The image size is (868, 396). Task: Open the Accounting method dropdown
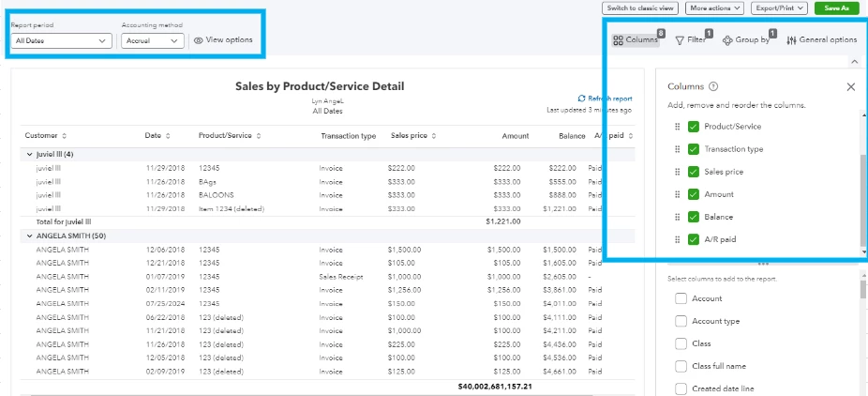click(152, 41)
